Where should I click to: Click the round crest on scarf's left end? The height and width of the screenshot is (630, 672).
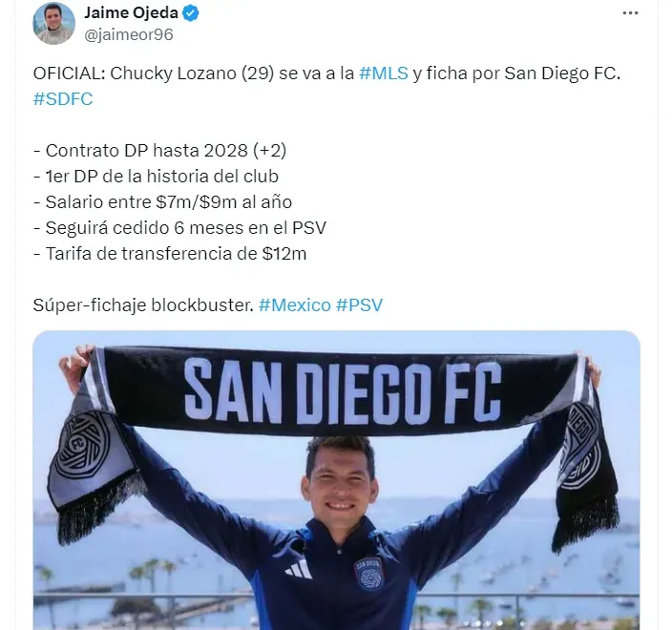(x=82, y=446)
